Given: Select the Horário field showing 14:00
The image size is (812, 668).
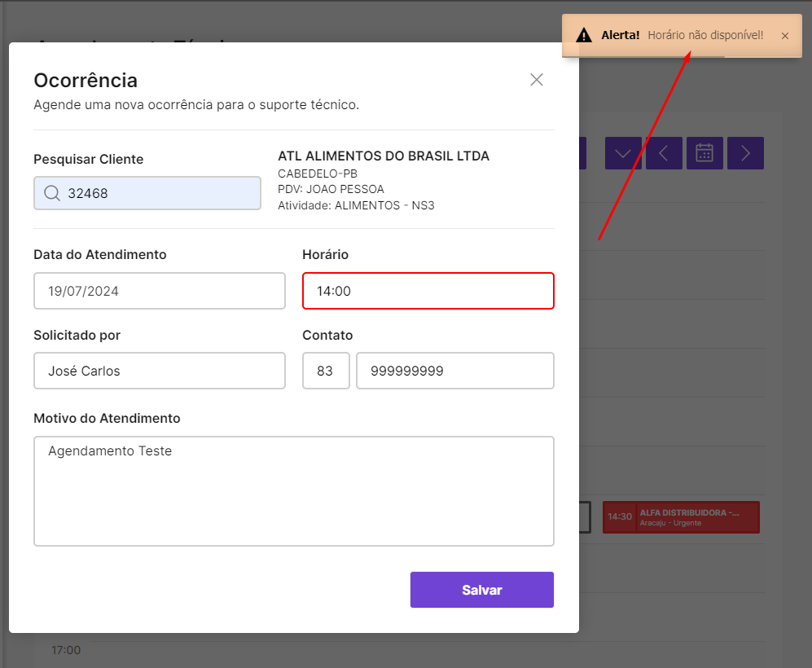Looking at the screenshot, I should (x=428, y=291).
